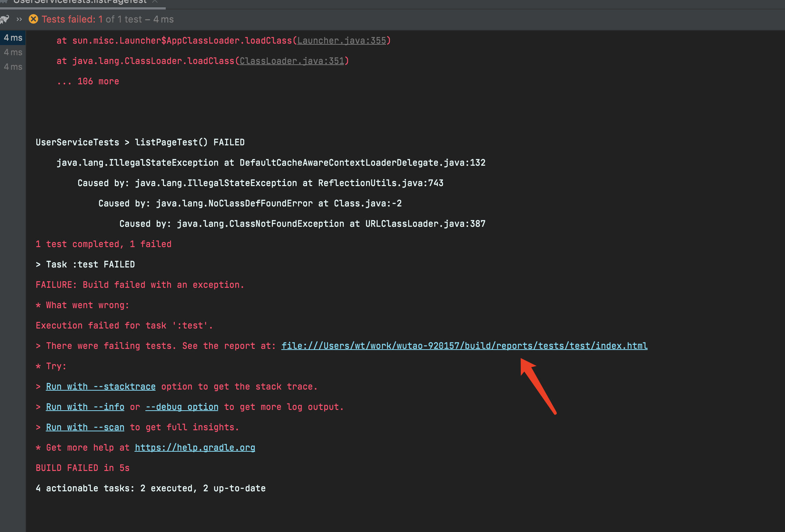Viewport: 785px width, 532px height.
Task: Select the second 4 ms test row
Action: [x=13, y=52]
